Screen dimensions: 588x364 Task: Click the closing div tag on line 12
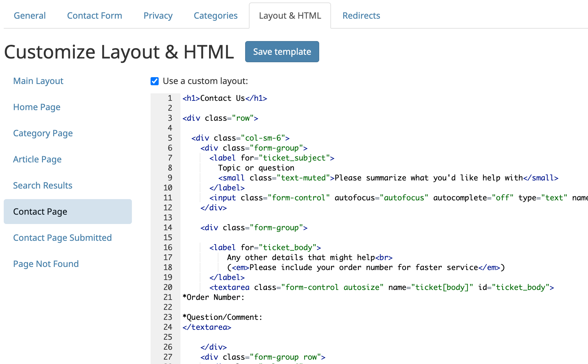tap(214, 208)
